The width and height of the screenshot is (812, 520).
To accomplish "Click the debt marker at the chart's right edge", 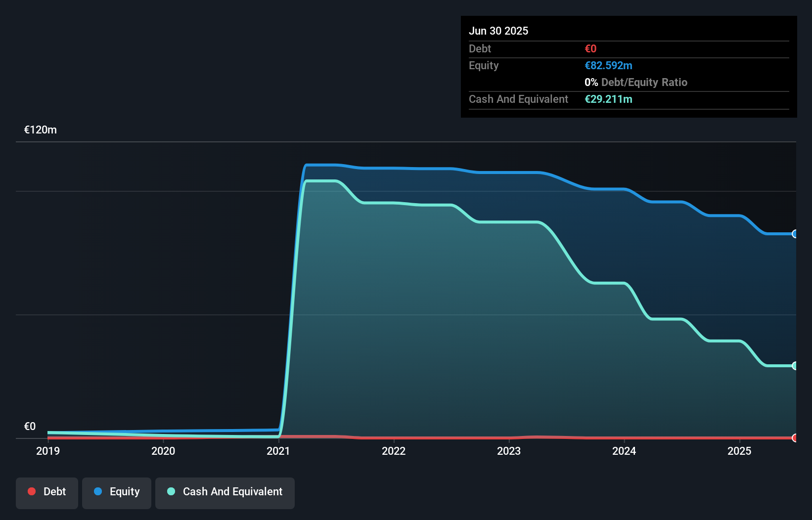I will pyautogui.click(x=794, y=438).
